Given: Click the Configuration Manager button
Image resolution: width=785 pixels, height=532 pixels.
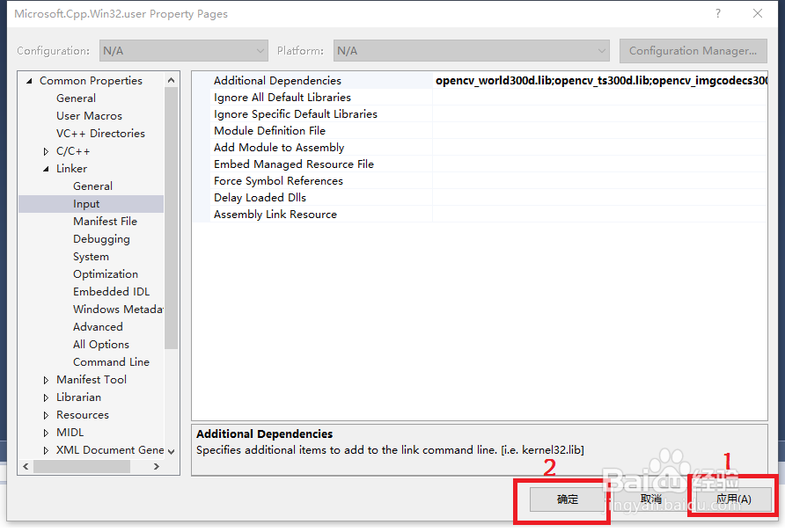Looking at the screenshot, I should (x=693, y=50).
